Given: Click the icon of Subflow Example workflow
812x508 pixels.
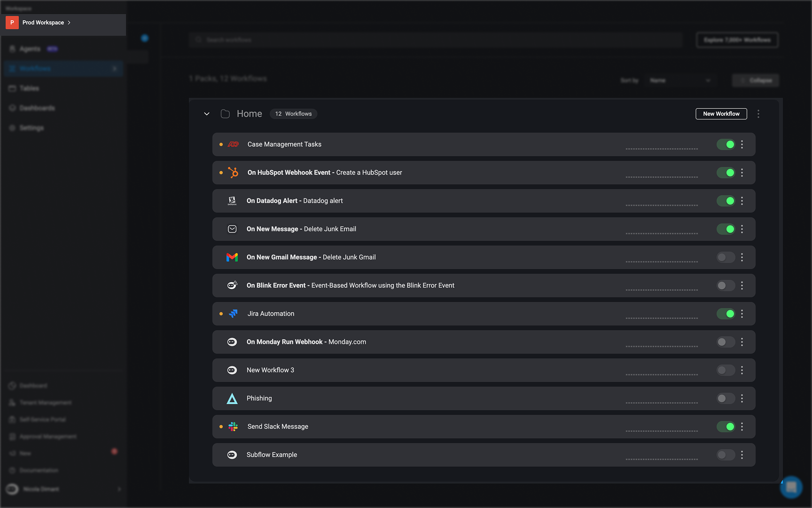Looking at the screenshot, I should (232, 455).
